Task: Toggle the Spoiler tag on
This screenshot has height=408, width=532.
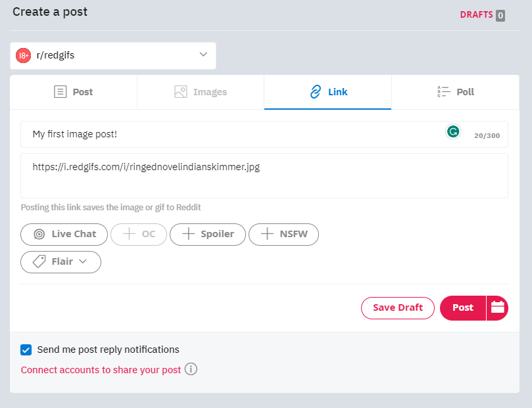Action: (x=208, y=234)
